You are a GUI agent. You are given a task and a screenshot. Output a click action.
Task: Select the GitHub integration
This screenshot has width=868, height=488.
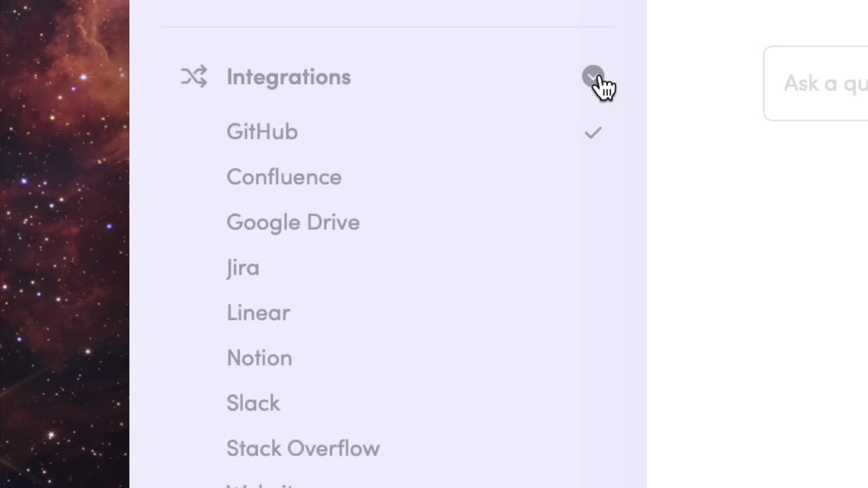(x=262, y=132)
